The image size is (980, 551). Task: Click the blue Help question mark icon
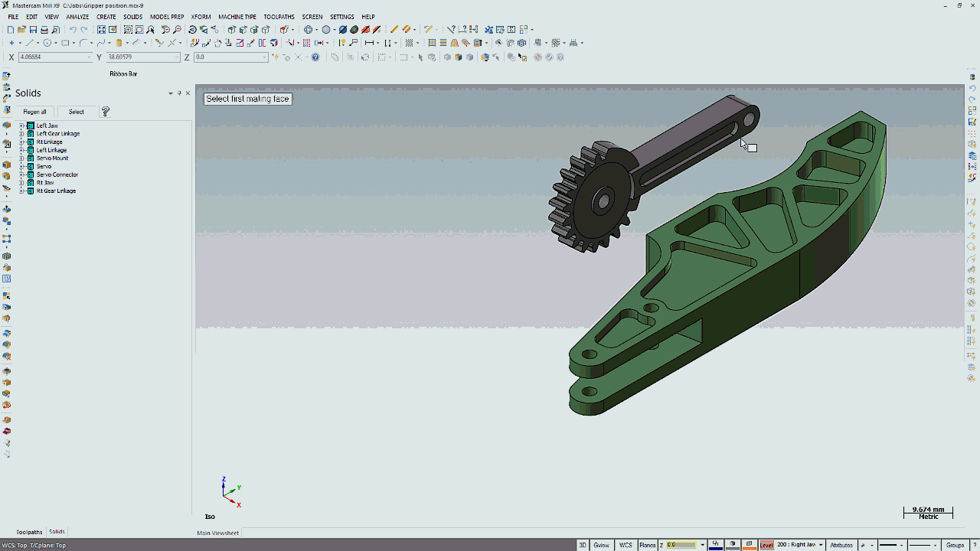pyautogui.click(x=315, y=57)
